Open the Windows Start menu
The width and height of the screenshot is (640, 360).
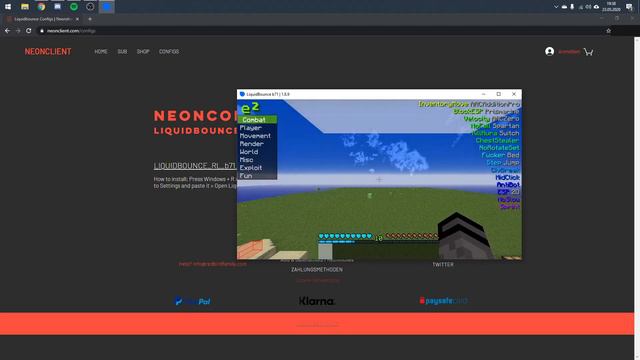tap(8, 7)
